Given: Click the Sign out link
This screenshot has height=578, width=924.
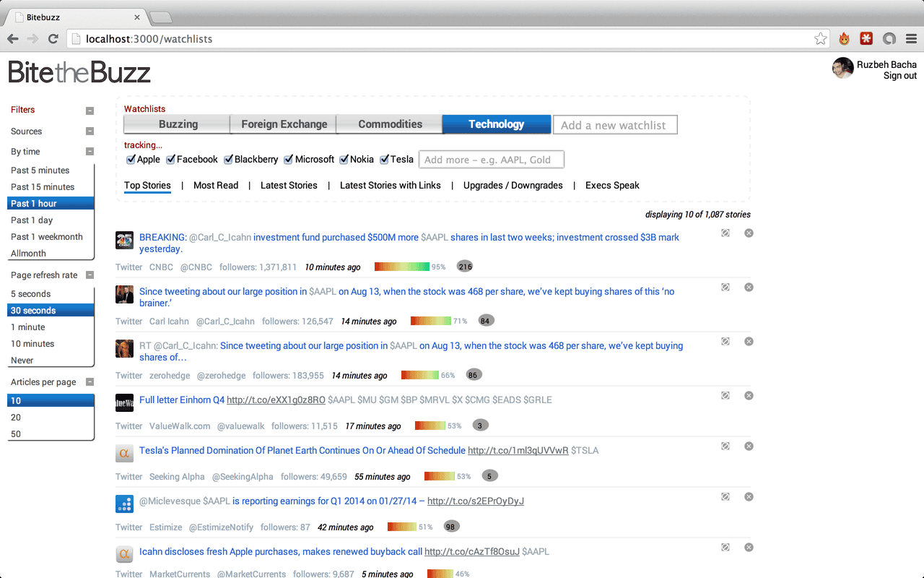Looking at the screenshot, I should [x=900, y=76].
